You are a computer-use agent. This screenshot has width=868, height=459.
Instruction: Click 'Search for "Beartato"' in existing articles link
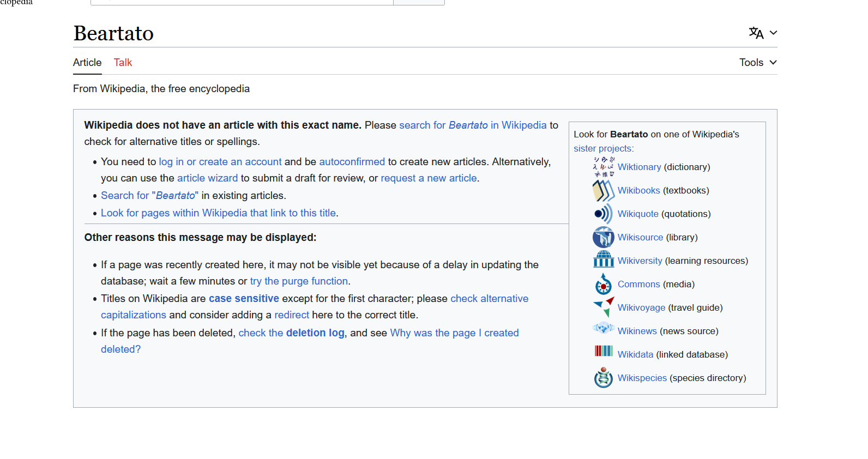click(x=150, y=195)
